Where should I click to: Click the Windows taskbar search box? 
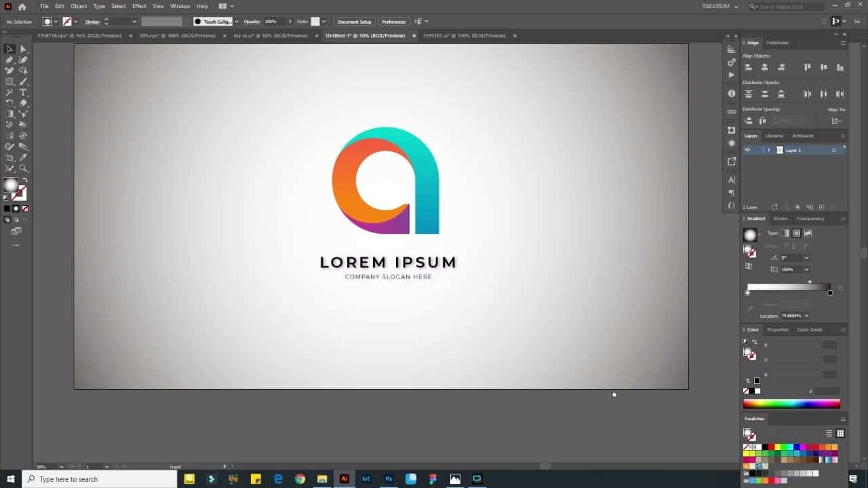[x=100, y=479]
